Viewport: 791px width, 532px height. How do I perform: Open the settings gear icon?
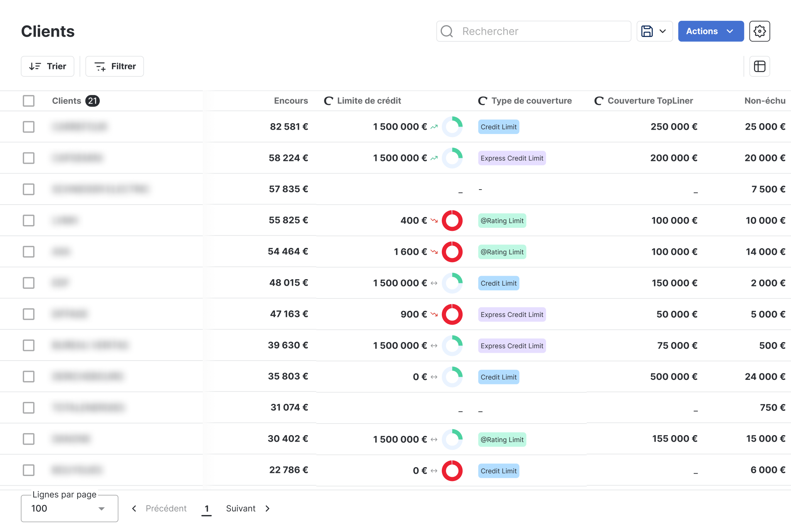759,31
